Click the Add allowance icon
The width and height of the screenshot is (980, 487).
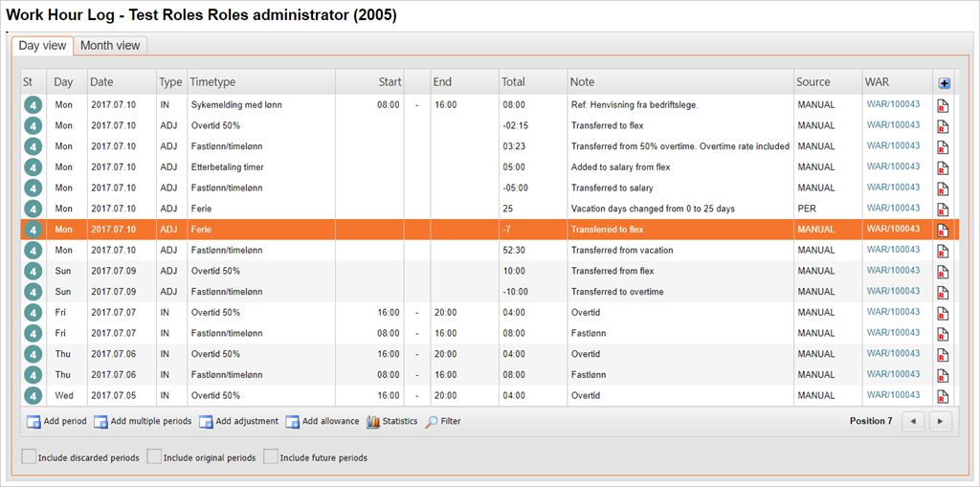pos(292,422)
